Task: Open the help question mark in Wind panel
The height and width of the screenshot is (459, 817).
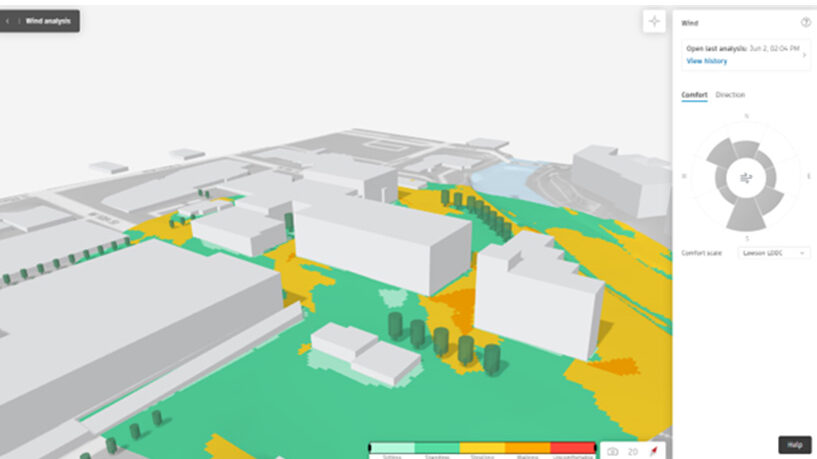Action: point(805,22)
